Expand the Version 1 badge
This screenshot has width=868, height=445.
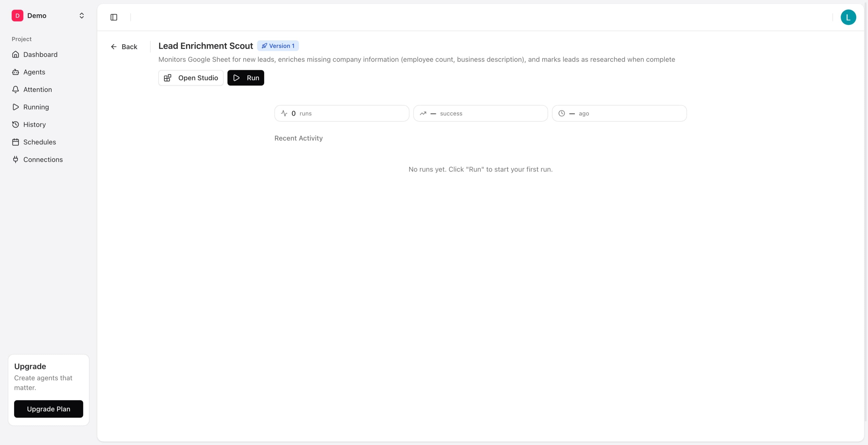[x=278, y=46]
